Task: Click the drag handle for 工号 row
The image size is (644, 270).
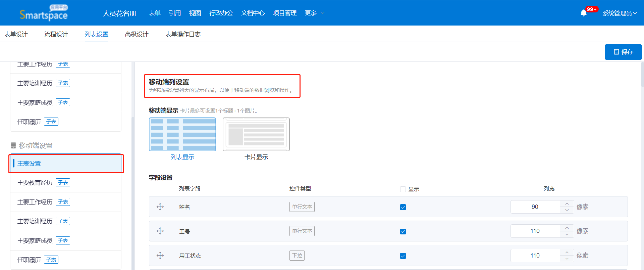Action: [160, 231]
